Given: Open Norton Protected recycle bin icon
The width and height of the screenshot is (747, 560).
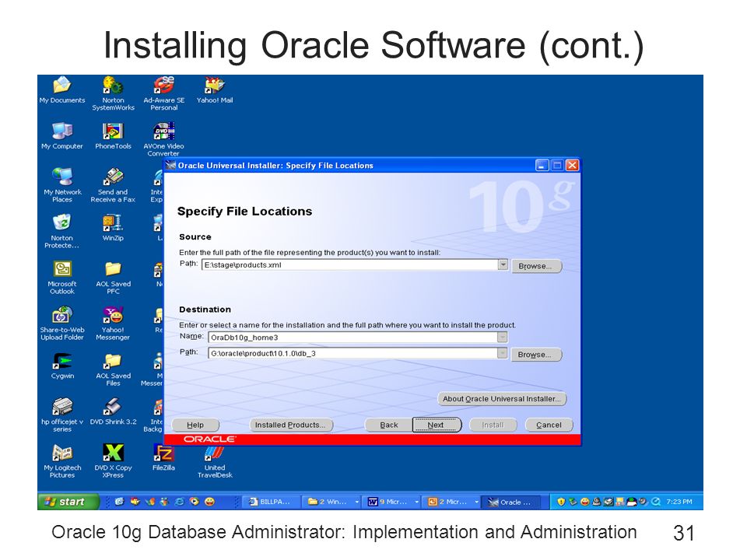Looking at the screenshot, I should (62, 231).
